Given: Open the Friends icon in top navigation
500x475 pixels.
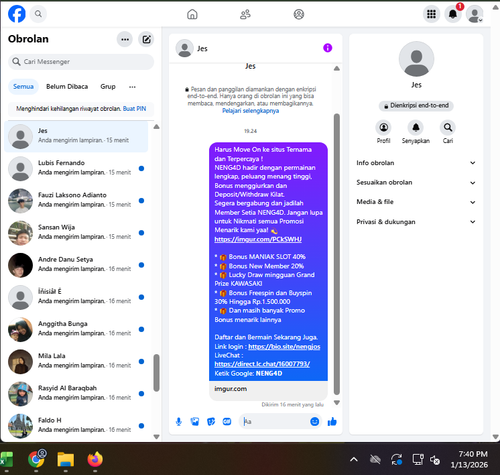Looking at the screenshot, I should (245, 14).
